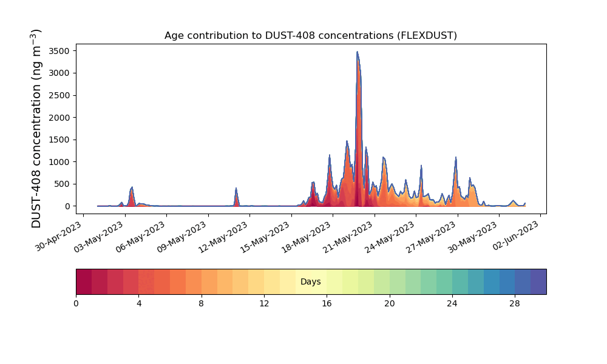
Task: Select the 500 y-axis tick label
Action: point(62,184)
